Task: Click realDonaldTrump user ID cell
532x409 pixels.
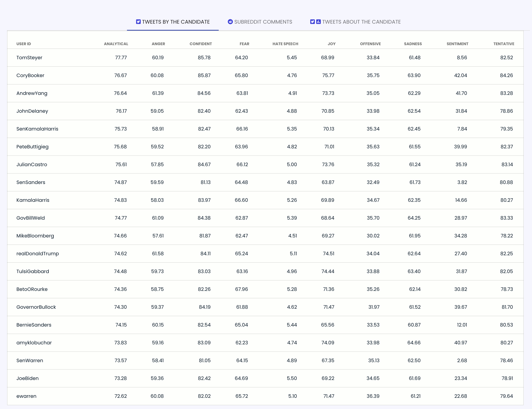Action: coord(38,254)
